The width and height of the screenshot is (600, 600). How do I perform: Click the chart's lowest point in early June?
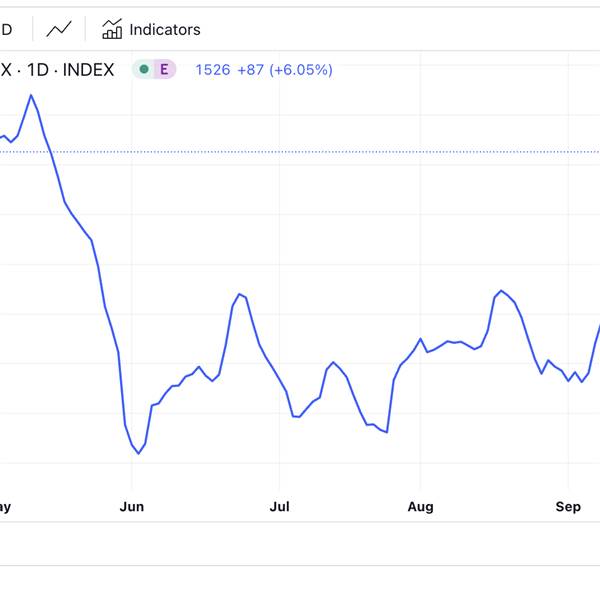point(139,453)
